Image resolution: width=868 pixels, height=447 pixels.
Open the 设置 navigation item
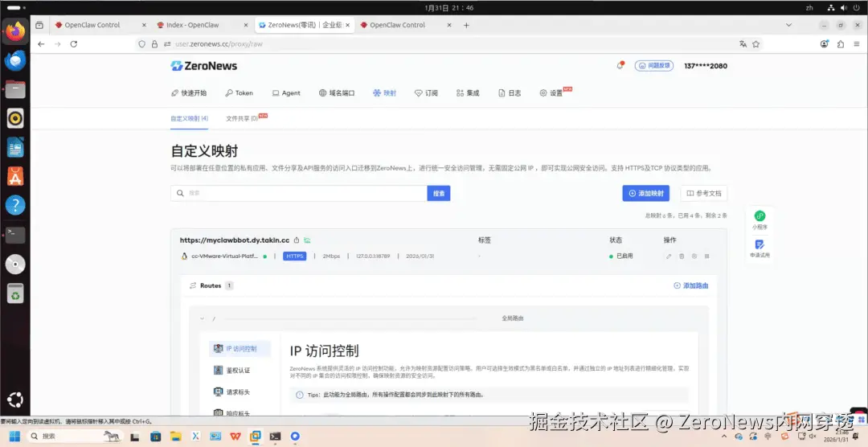coord(551,93)
